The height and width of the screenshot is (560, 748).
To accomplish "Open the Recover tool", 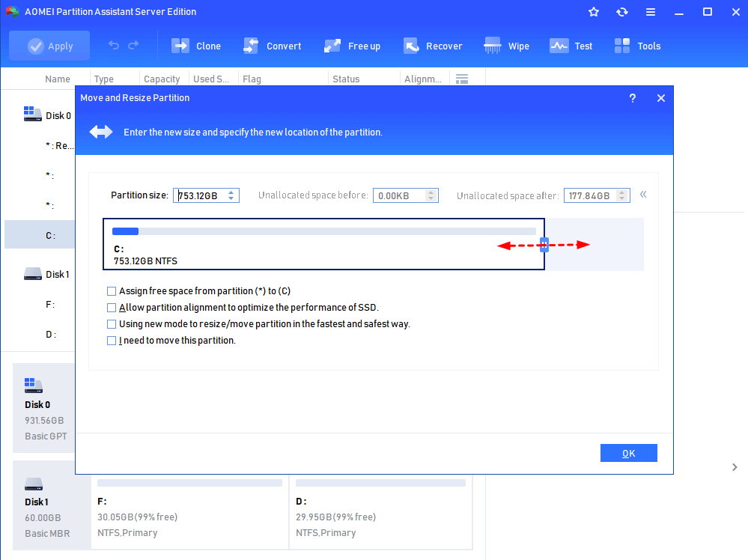I will pos(433,46).
